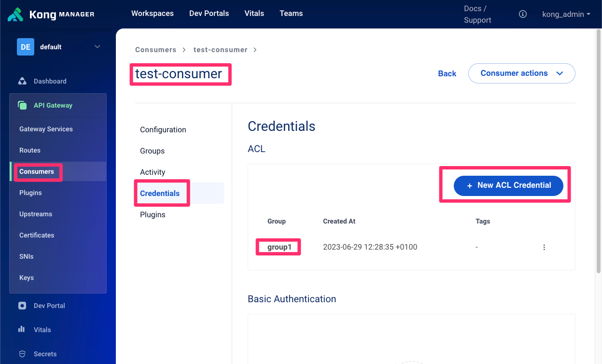The height and width of the screenshot is (364, 602).
Task: Open the info circle icon in header
Action: click(522, 14)
